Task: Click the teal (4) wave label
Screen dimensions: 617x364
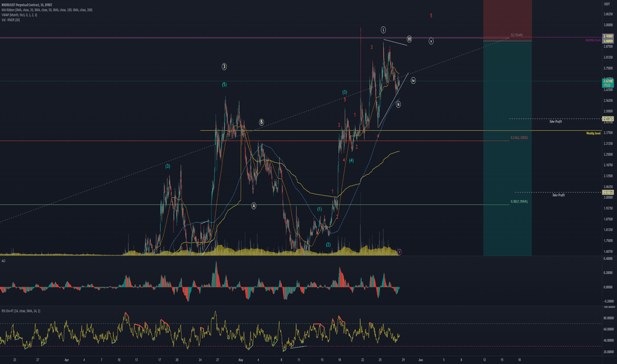Action: [351, 161]
